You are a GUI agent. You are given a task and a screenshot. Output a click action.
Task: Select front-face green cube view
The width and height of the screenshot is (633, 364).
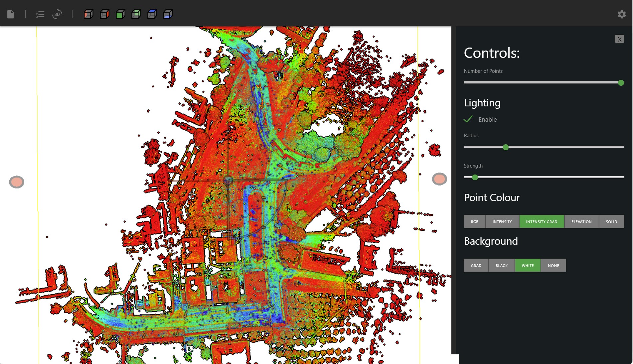point(120,14)
